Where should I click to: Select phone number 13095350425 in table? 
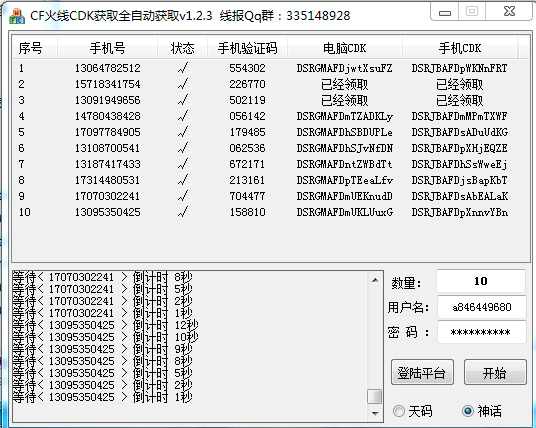point(108,212)
